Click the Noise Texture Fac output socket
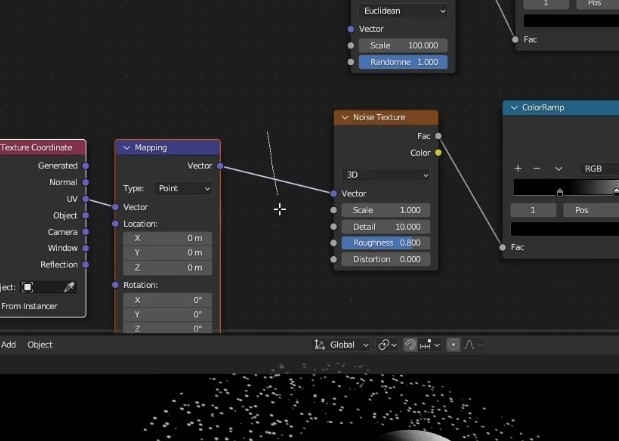This screenshot has width=619, height=441. (x=438, y=136)
